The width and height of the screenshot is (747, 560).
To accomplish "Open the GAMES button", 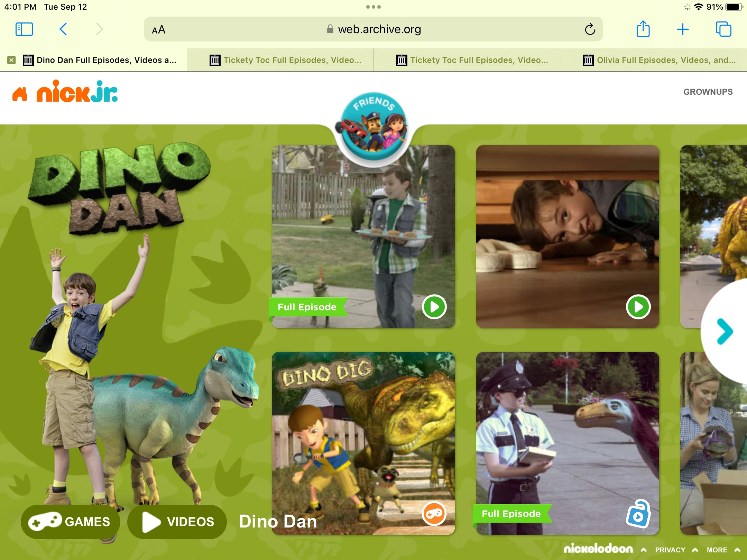I will coord(70,521).
